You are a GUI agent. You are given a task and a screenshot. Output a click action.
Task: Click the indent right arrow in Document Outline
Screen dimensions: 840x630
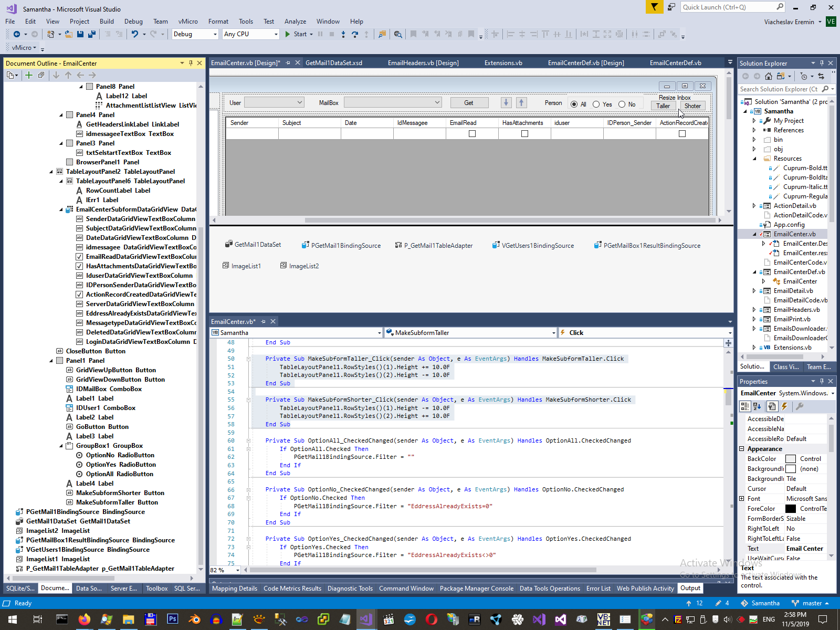pyautogui.click(x=92, y=75)
